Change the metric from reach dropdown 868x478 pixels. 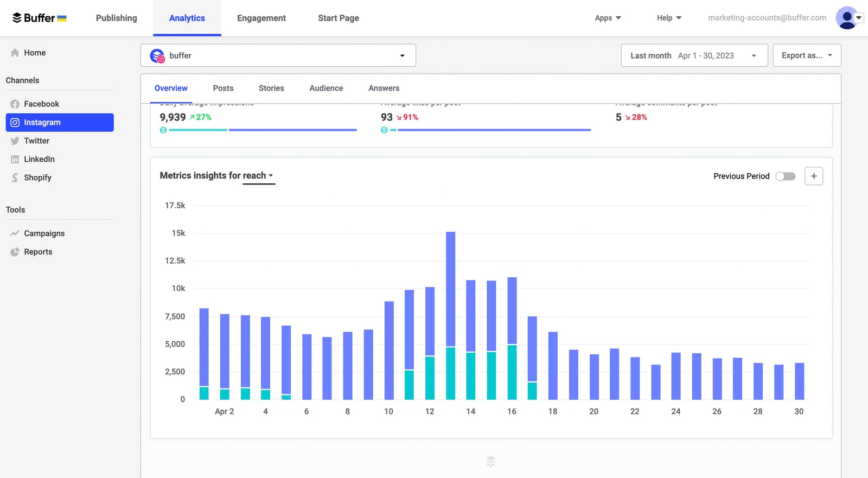[x=258, y=176]
